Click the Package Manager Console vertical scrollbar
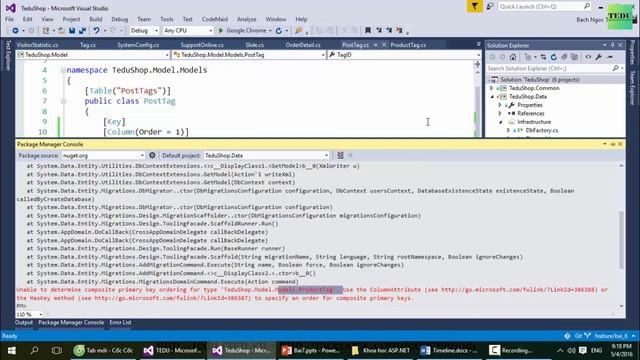Screen dimensions: 640x360 622,240
